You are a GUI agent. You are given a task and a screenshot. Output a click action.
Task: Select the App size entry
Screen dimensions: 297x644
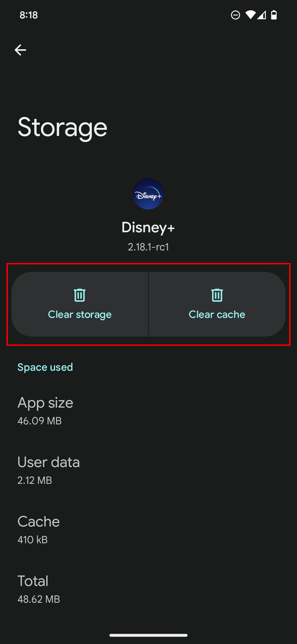pyautogui.click(x=45, y=411)
